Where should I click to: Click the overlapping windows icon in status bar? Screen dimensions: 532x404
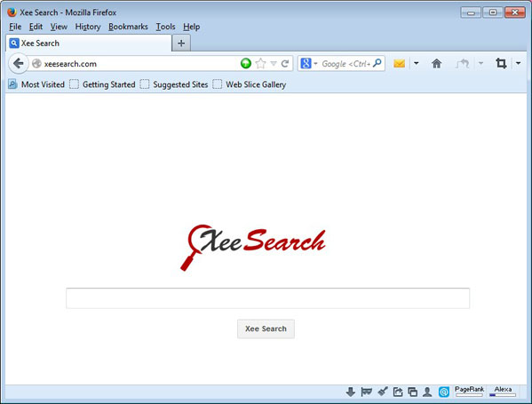click(413, 392)
